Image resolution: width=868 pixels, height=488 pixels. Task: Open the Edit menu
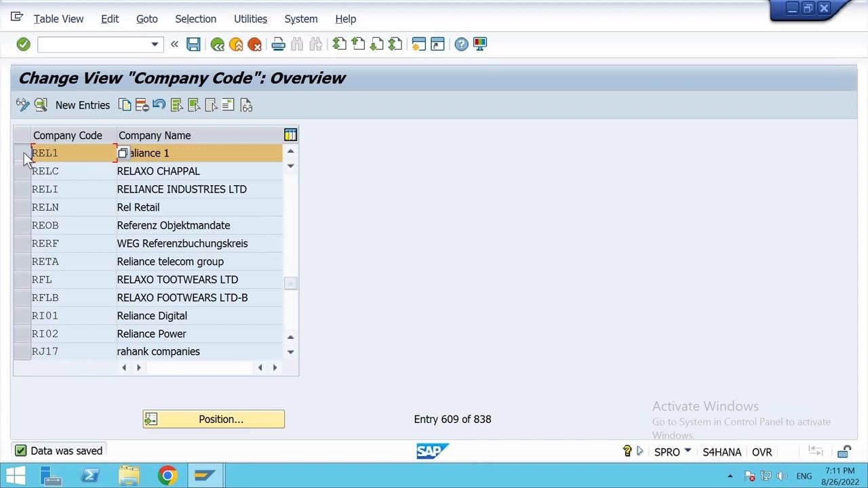pyautogui.click(x=110, y=19)
